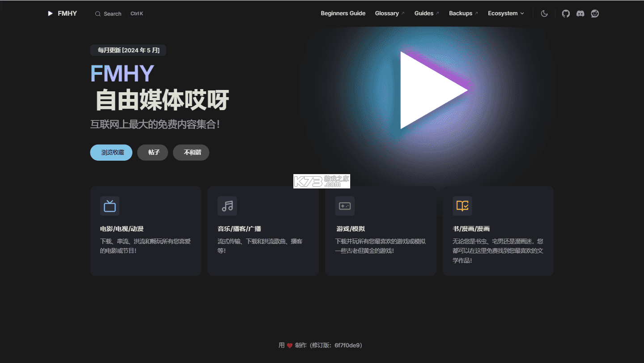The width and height of the screenshot is (644, 363).
Task: Open the 书/漫画/漫画 card title
Action: pos(471,229)
